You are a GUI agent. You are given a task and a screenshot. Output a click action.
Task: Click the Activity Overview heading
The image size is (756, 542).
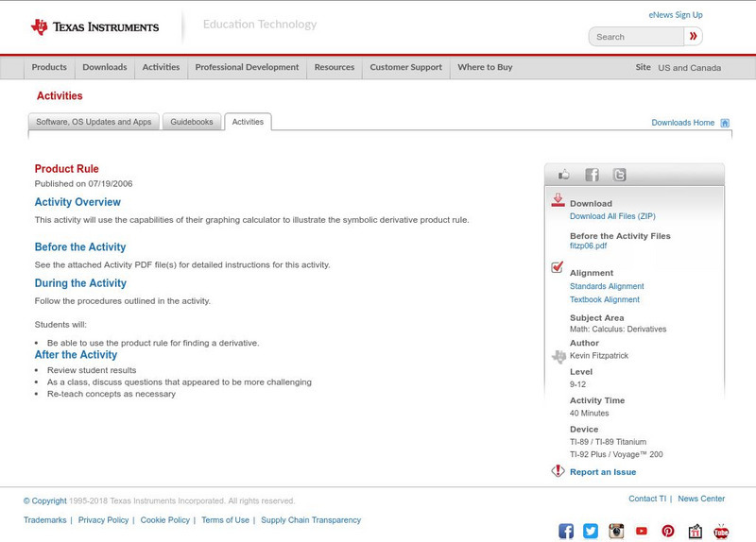(77, 202)
